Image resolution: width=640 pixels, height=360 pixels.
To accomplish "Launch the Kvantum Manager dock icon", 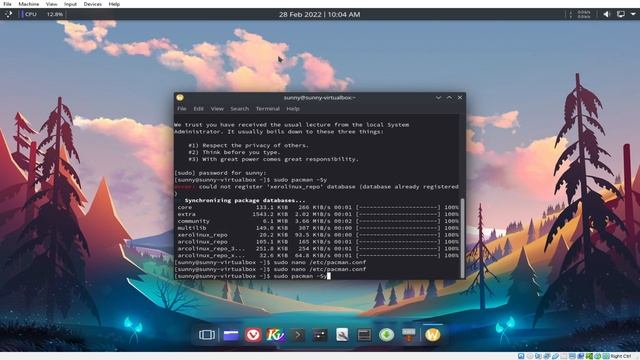I will click(x=276, y=335).
